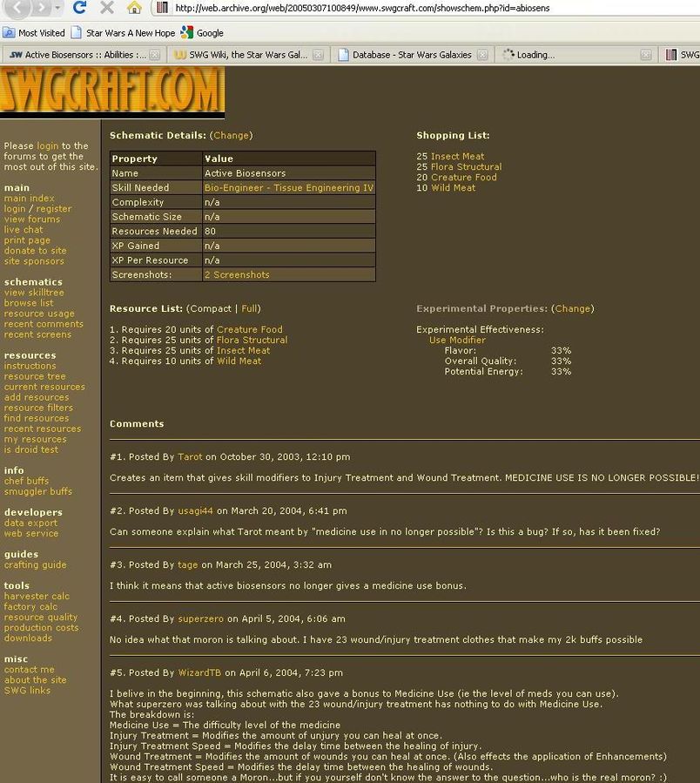Go to the browser home page icon
700x783 pixels.
coord(134,8)
